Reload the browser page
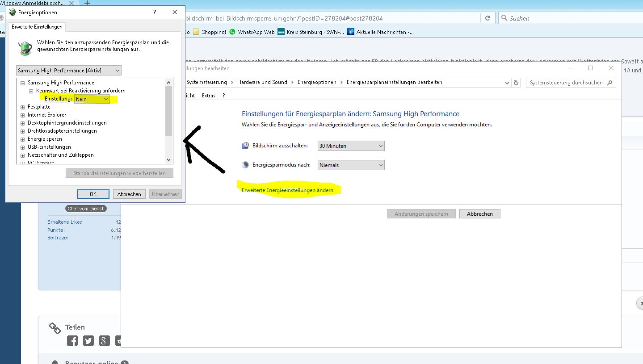643x364 pixels. 488,18
